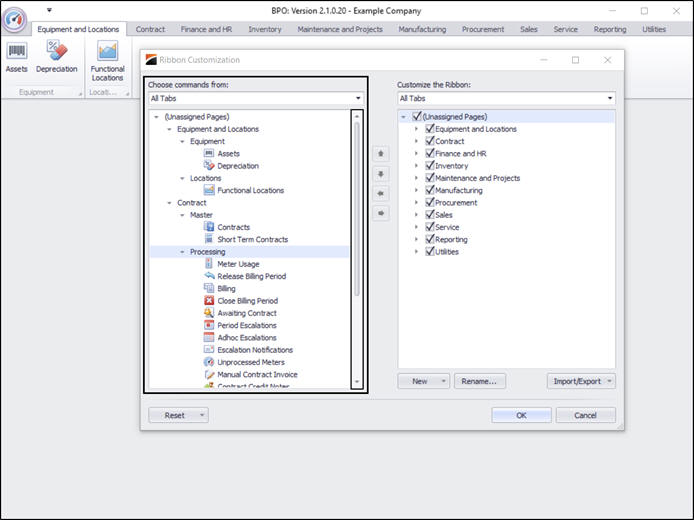Click the OK button
Image resolution: width=694 pixels, height=520 pixels.
(521, 415)
